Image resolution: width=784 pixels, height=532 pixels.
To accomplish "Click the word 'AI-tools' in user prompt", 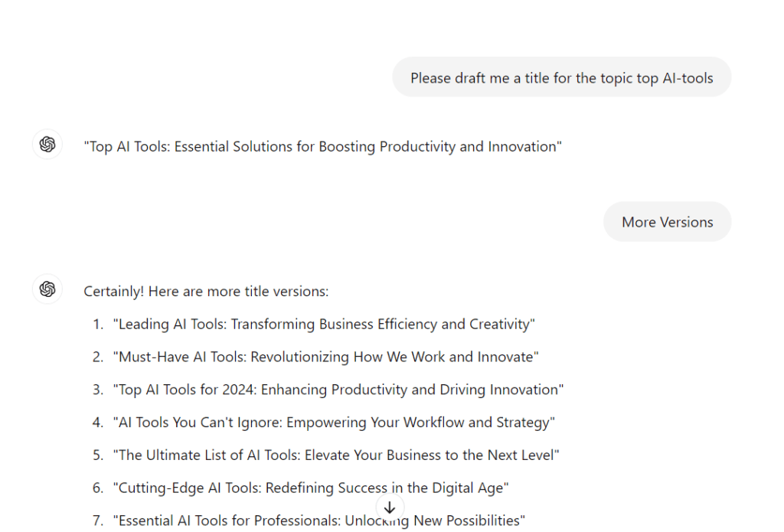I will (x=688, y=78).
